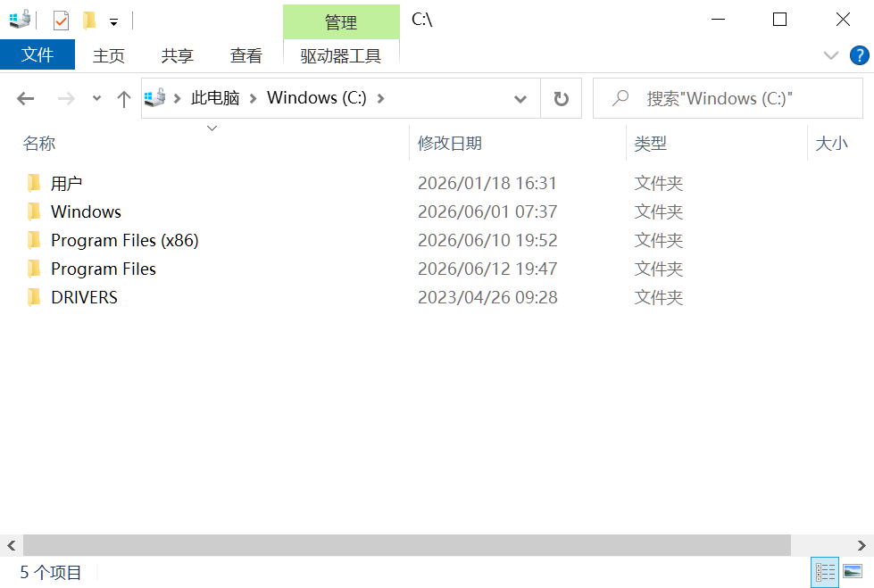The image size is (874, 588).
Task: Expand the ribbon with the chevron
Action: pos(830,55)
